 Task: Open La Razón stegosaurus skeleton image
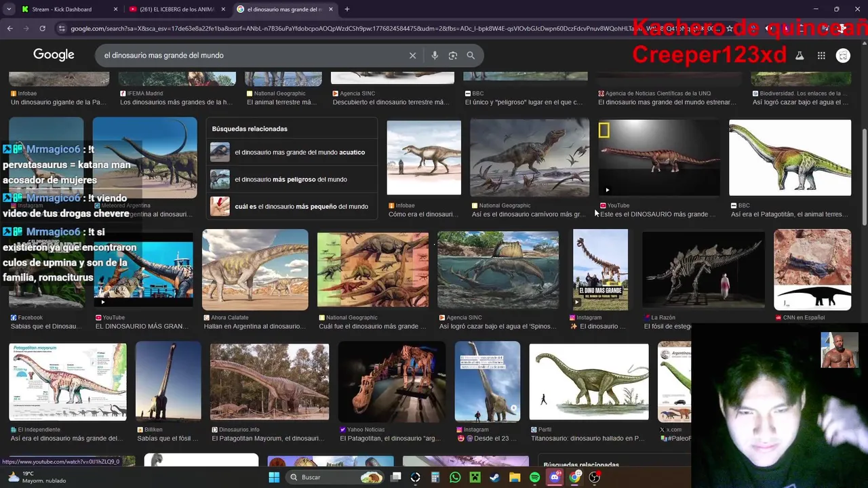click(703, 269)
